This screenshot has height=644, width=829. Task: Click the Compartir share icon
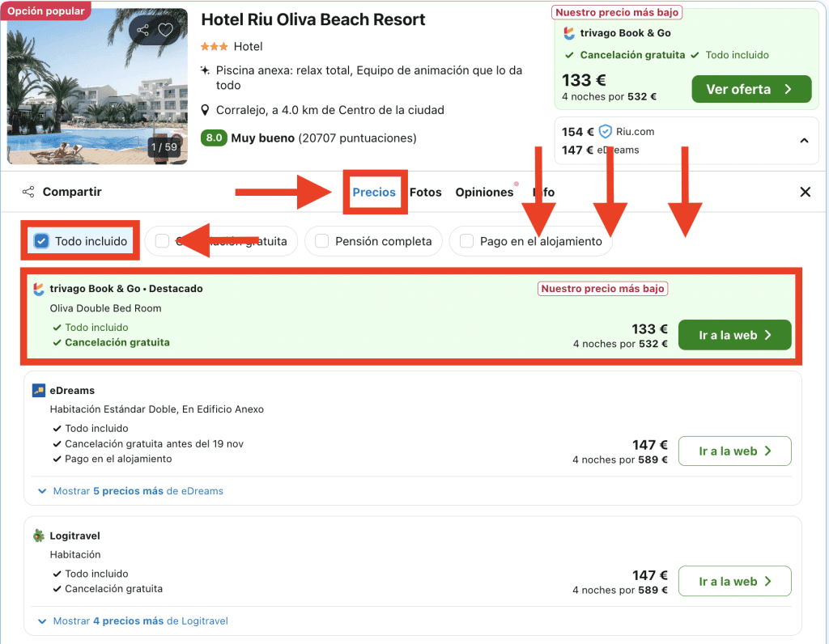pos(28,192)
